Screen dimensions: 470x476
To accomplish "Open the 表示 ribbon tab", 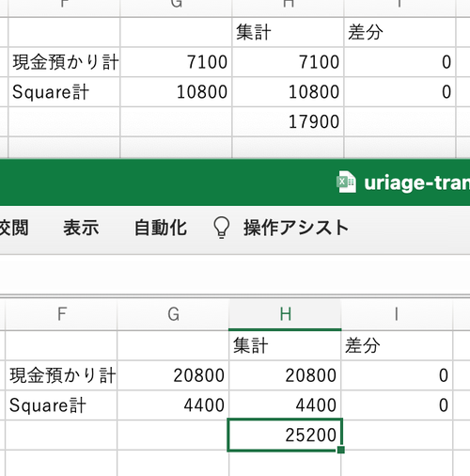I will (x=81, y=228).
